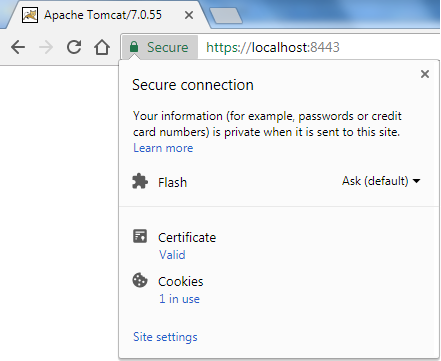Open the 1 in use cookies link

coord(179,299)
